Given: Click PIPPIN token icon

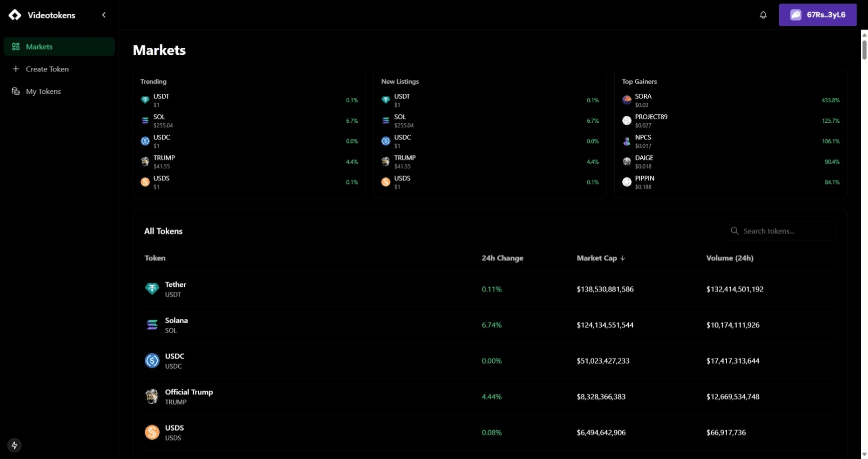Looking at the screenshot, I should (x=627, y=182).
